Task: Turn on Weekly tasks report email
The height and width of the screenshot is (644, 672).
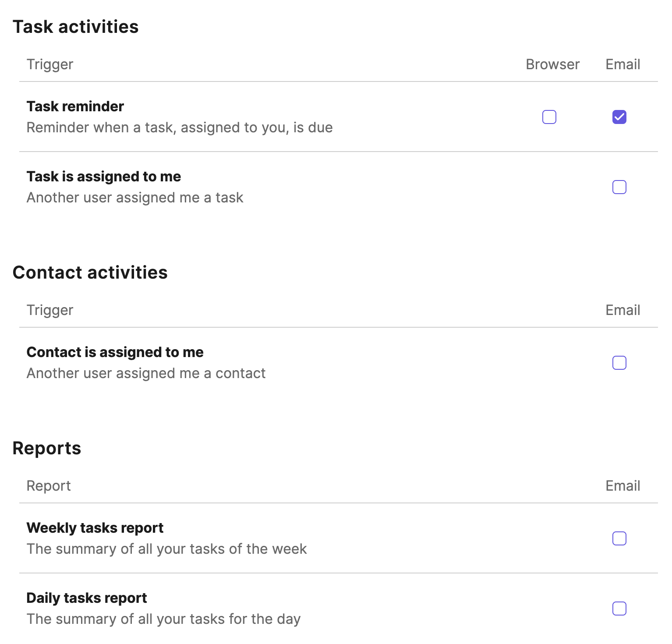Action: [x=619, y=538]
